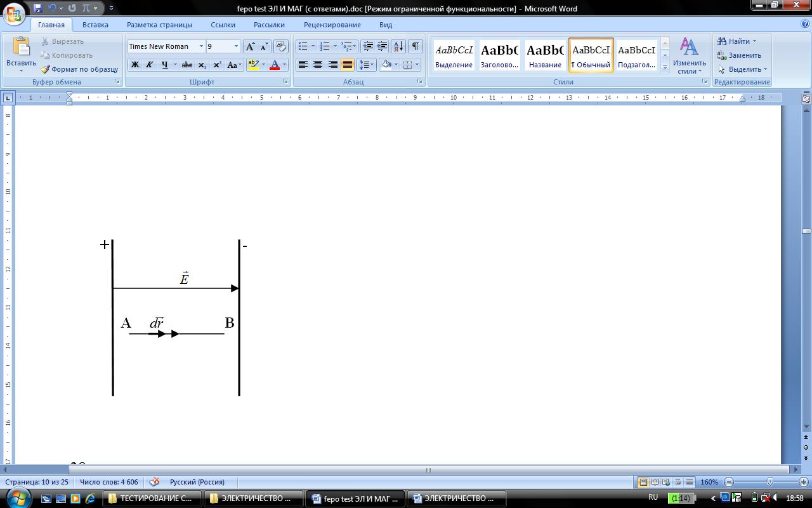Click the Paste (Вставить) icon
This screenshot has width=812, height=508.
21,46
